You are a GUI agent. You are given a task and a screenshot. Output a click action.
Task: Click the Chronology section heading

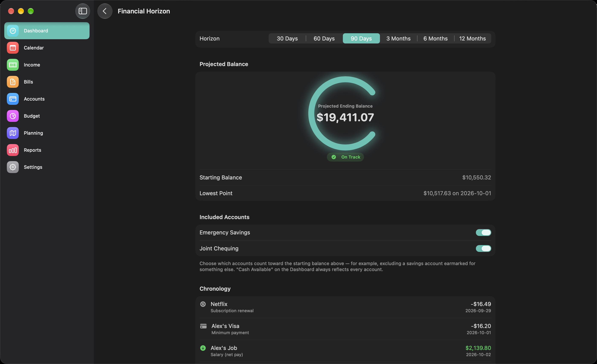(215, 289)
